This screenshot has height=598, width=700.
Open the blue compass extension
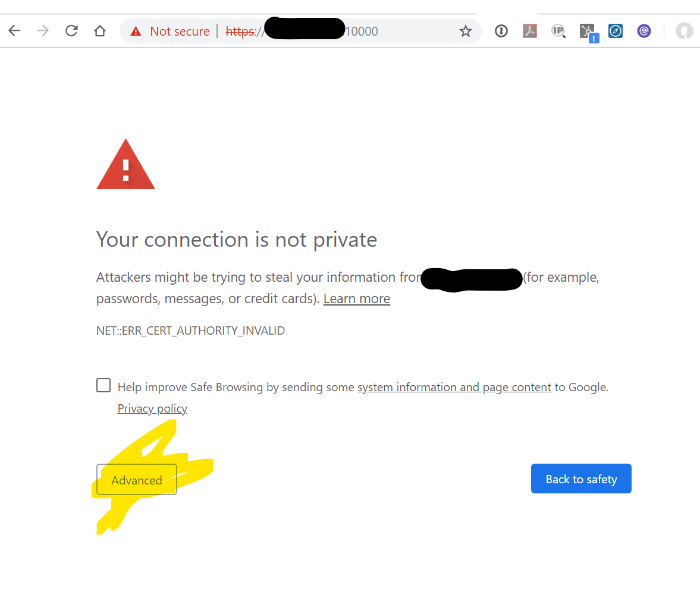point(616,31)
